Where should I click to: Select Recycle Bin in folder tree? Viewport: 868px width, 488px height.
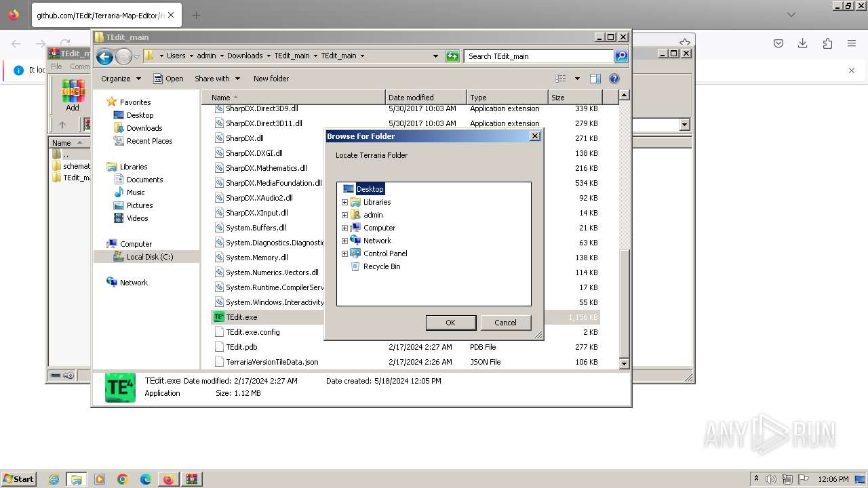coord(382,266)
